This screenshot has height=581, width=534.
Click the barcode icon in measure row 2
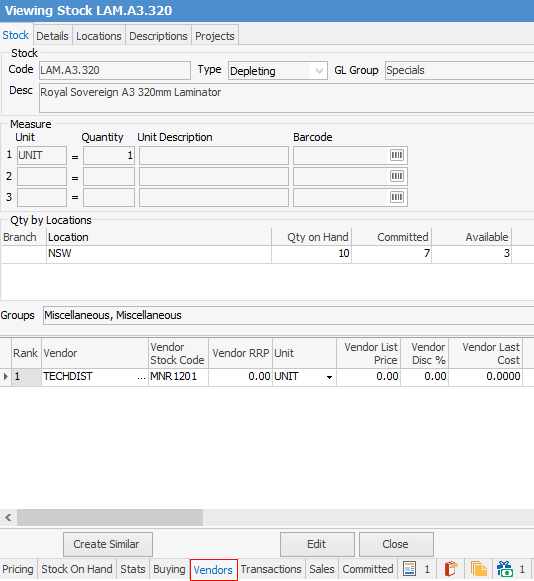click(x=397, y=176)
